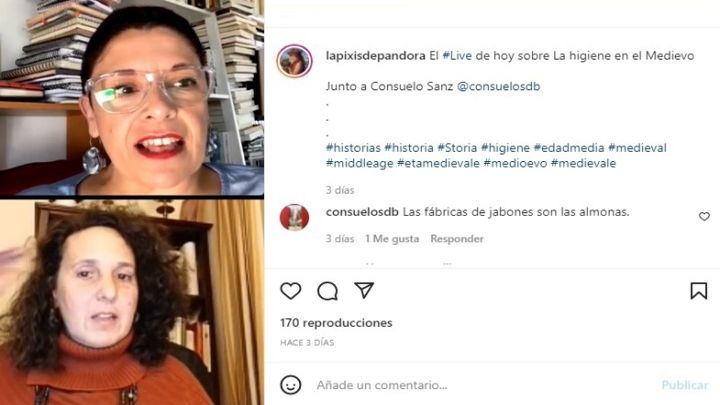Click the top video of woman with glasses
The width and height of the screenshot is (720, 405).
pos(132,98)
